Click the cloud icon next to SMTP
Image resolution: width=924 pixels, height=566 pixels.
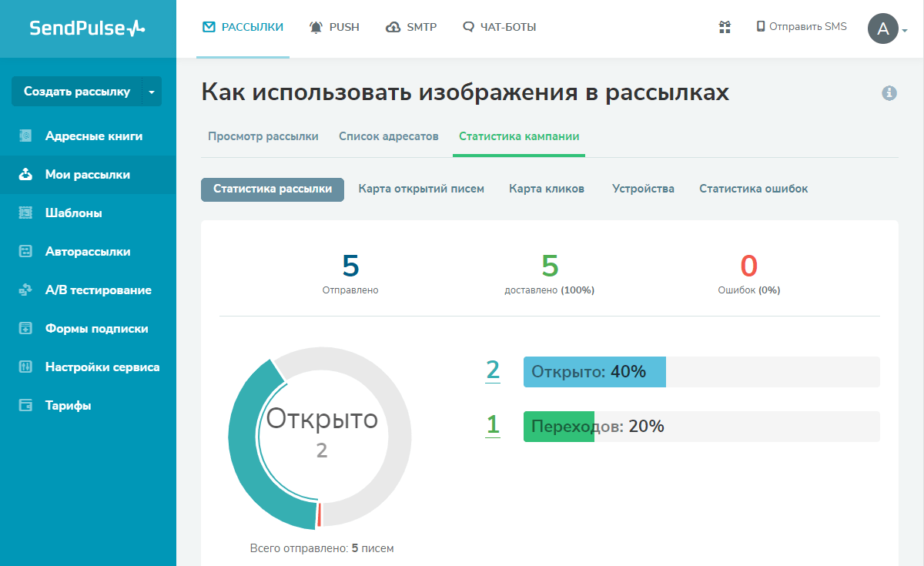(393, 27)
